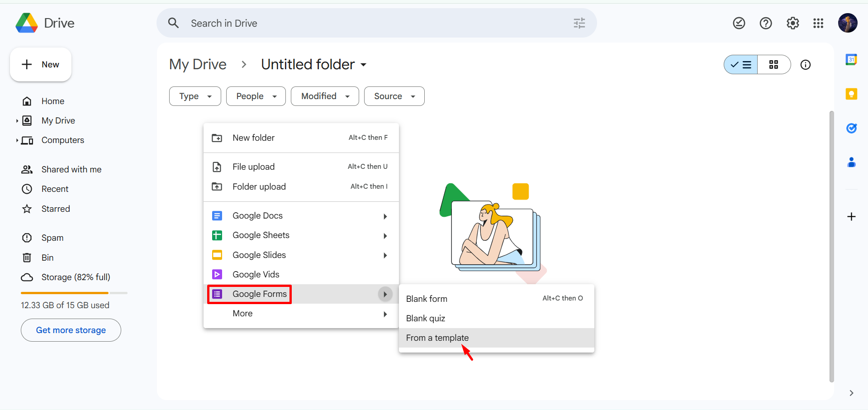The height and width of the screenshot is (410, 868).
Task: Open Starred in the sidebar
Action: 56,209
